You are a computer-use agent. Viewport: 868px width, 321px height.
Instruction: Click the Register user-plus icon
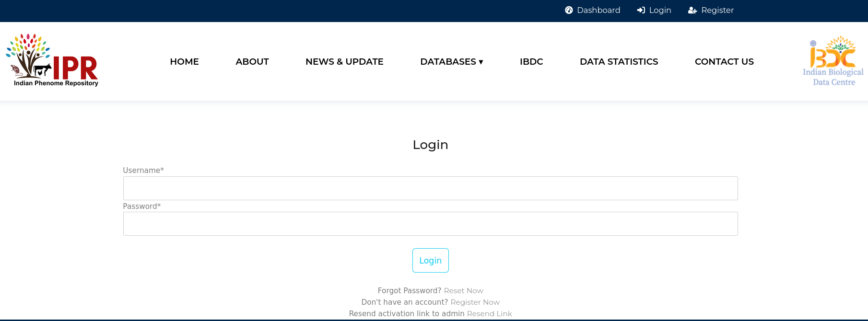[x=692, y=10]
